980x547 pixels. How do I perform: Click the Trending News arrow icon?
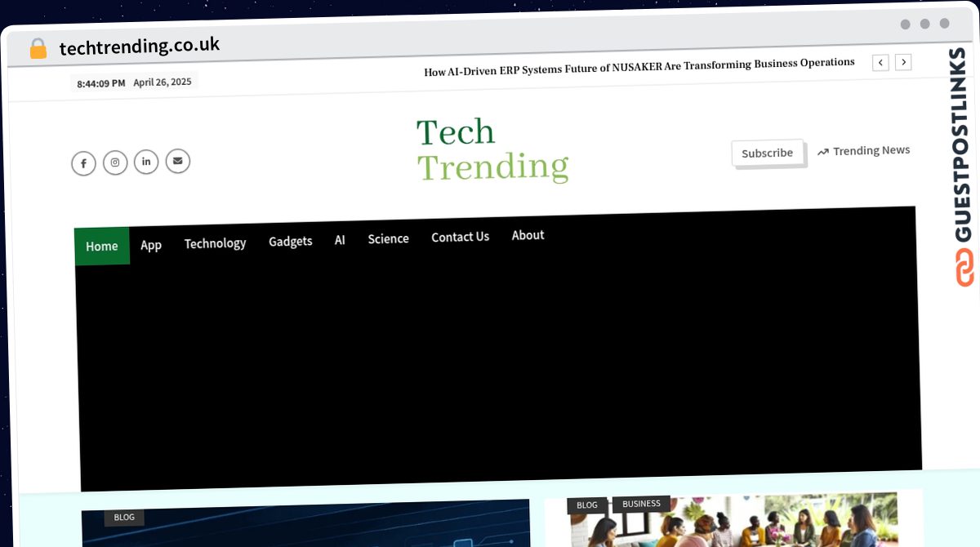(x=822, y=150)
